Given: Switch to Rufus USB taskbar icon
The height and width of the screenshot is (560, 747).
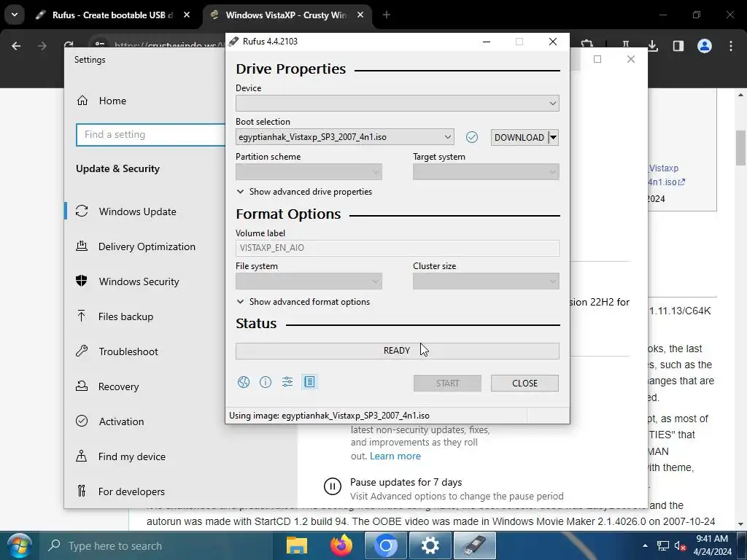Looking at the screenshot, I should tap(474, 545).
